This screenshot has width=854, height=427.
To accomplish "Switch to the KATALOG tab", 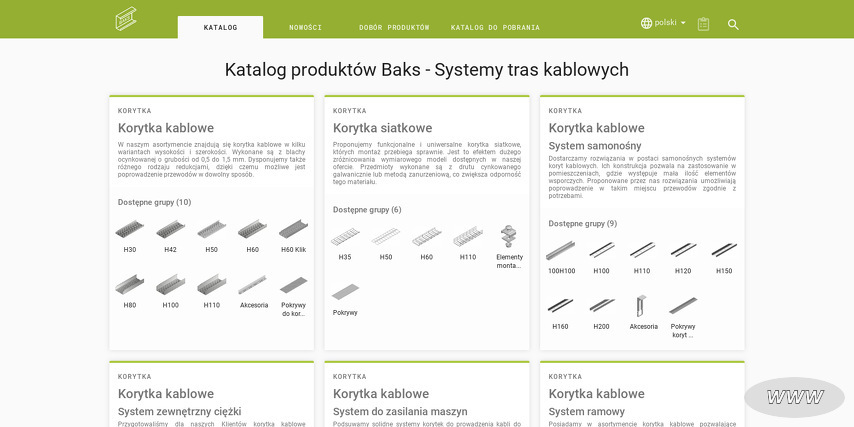I will click(x=220, y=27).
